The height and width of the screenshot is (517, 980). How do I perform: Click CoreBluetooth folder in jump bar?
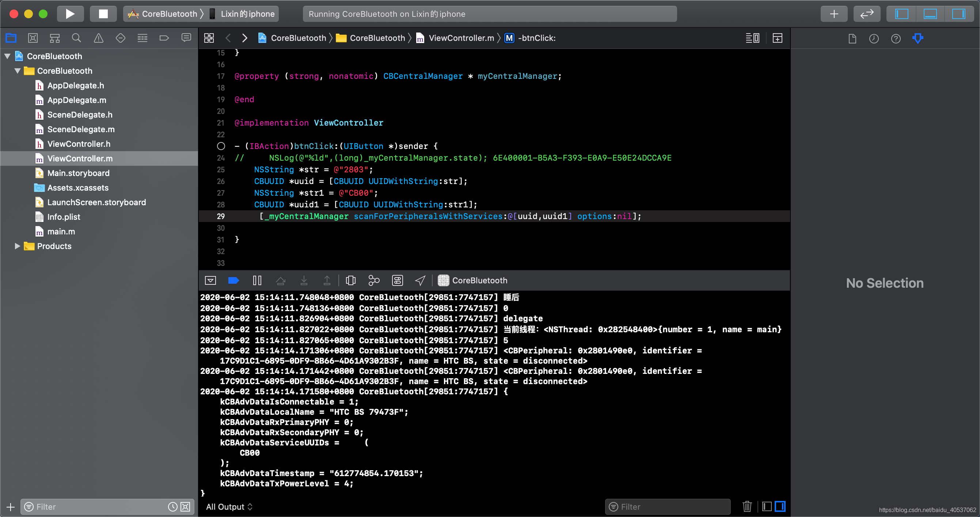371,38
